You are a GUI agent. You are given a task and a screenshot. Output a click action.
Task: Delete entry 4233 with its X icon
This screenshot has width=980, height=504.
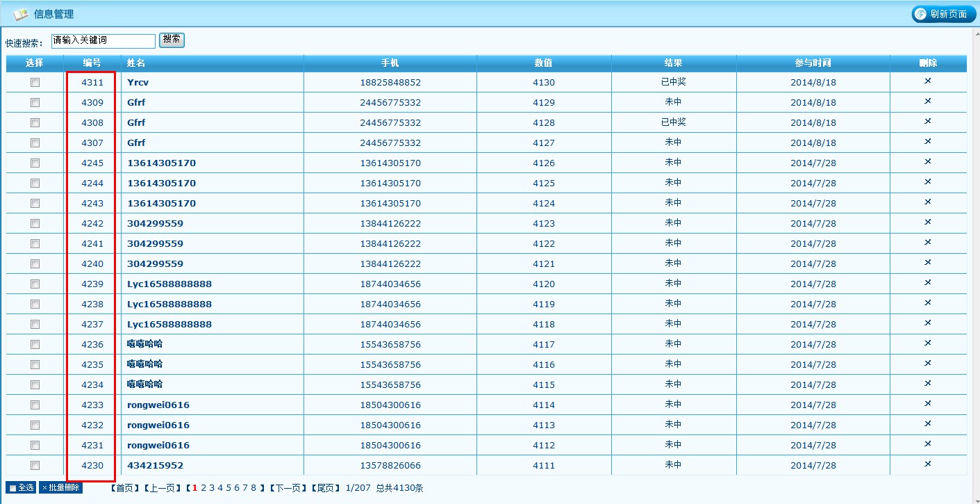pos(927,404)
